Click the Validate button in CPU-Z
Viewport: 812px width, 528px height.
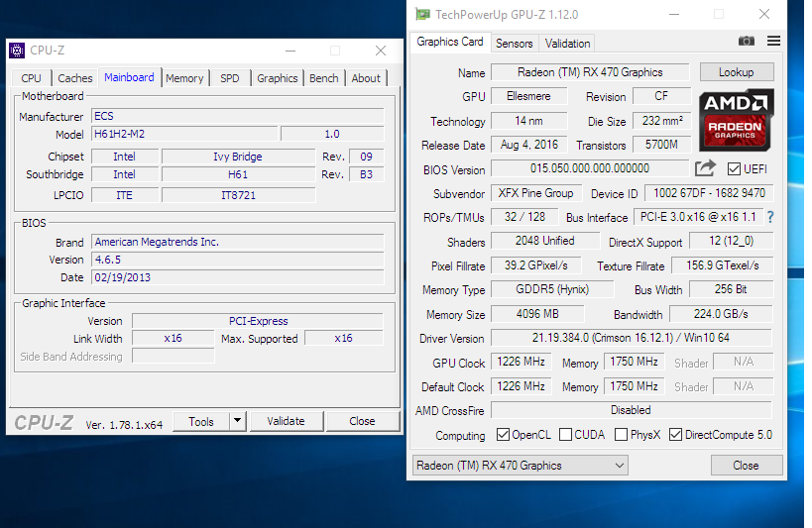pyautogui.click(x=286, y=421)
